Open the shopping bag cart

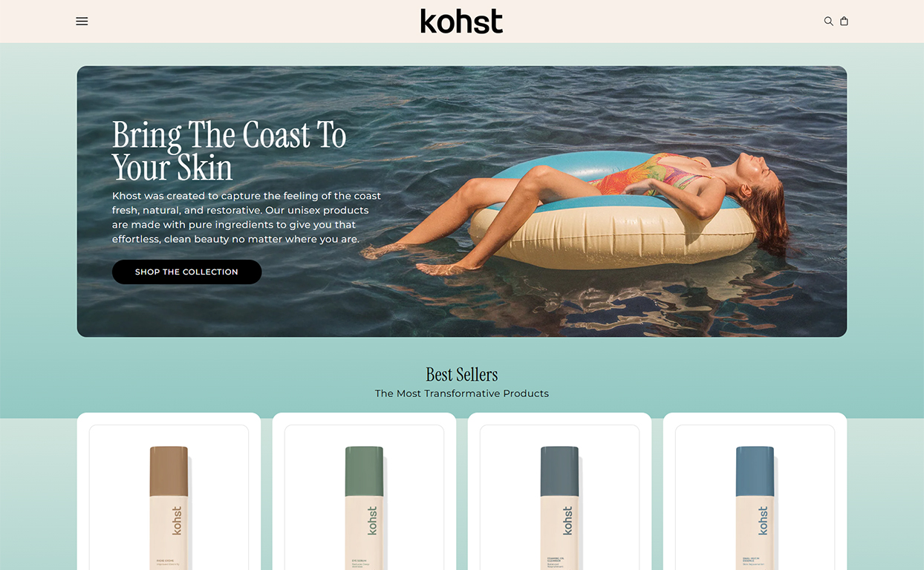coord(844,22)
